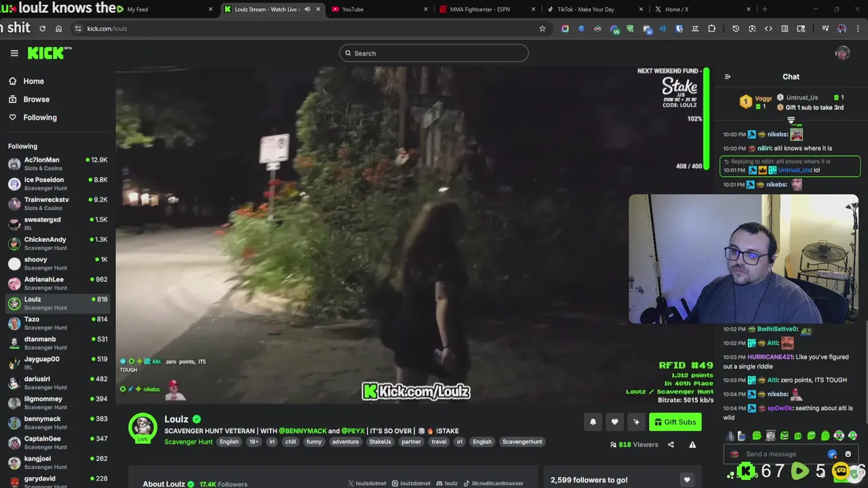The image size is (868, 488).
Task: Open Chrome profile avatar
Action: point(842,28)
